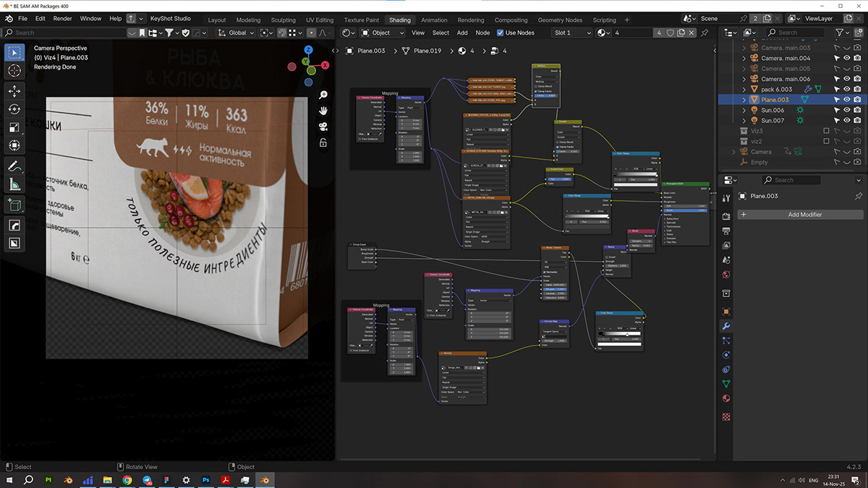Open the Render properties camera icon
The image size is (868, 488).
(726, 215)
